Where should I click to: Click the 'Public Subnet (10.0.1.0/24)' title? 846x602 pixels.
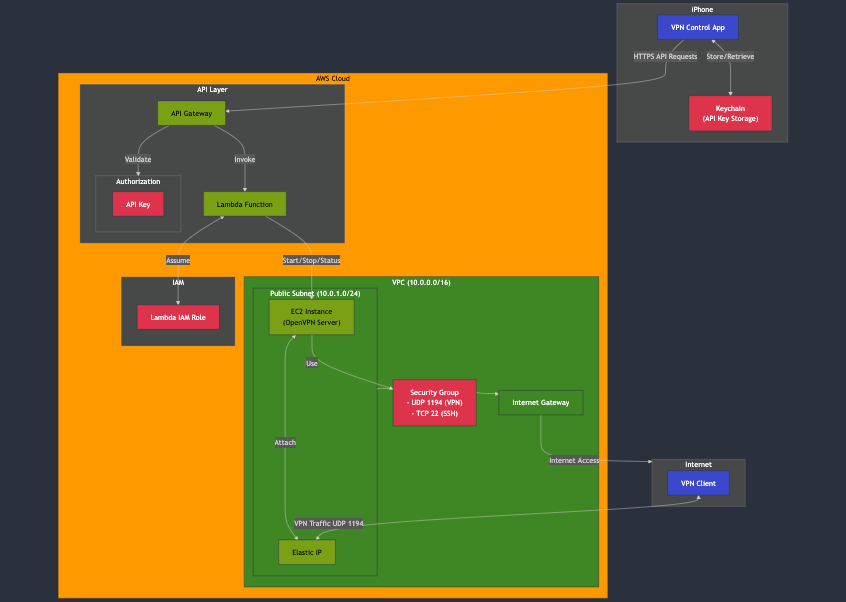(x=315, y=293)
